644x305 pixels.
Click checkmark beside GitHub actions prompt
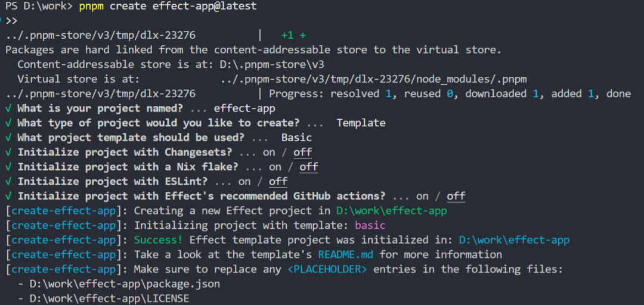[8, 196]
